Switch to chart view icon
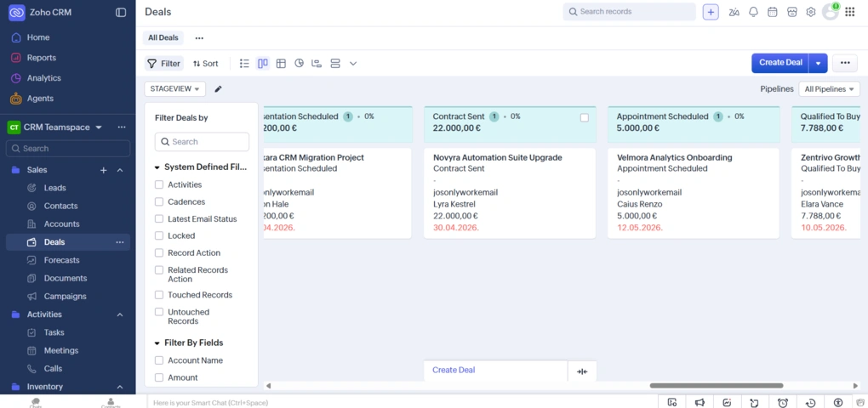The image size is (868, 408). pos(299,64)
